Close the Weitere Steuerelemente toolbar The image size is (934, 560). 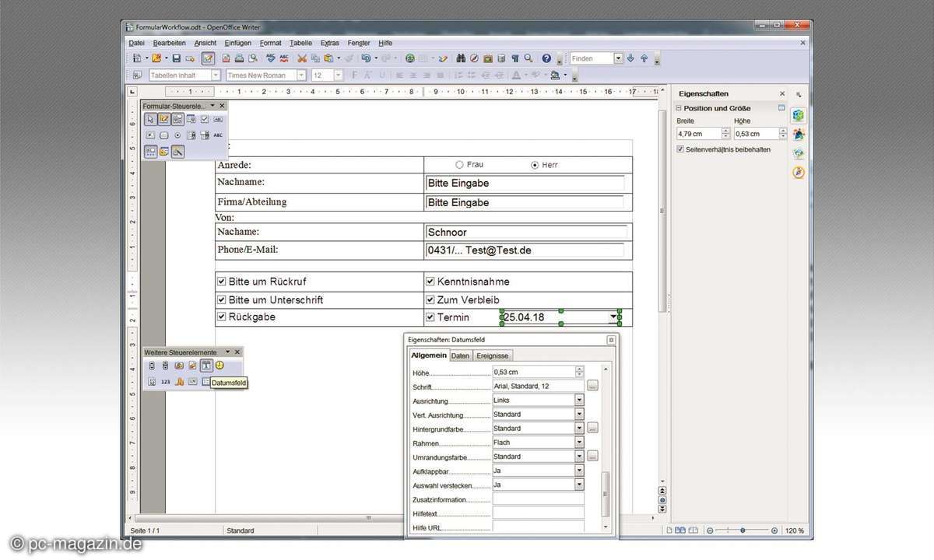click(x=238, y=352)
